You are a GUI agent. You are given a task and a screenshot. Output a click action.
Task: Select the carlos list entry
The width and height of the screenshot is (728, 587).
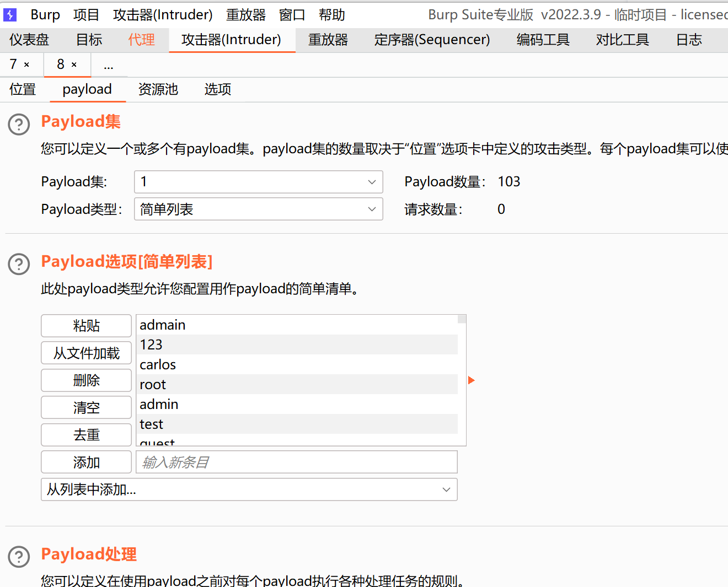pos(297,364)
